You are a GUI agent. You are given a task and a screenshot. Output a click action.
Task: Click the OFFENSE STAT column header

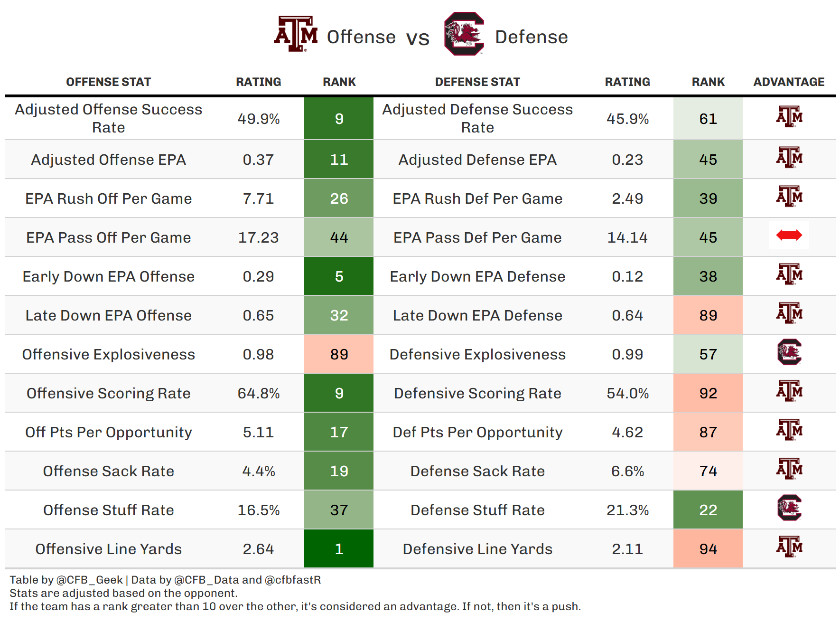point(108,82)
